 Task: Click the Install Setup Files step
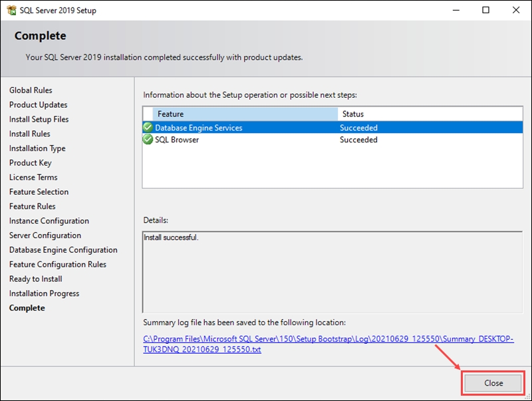click(39, 120)
